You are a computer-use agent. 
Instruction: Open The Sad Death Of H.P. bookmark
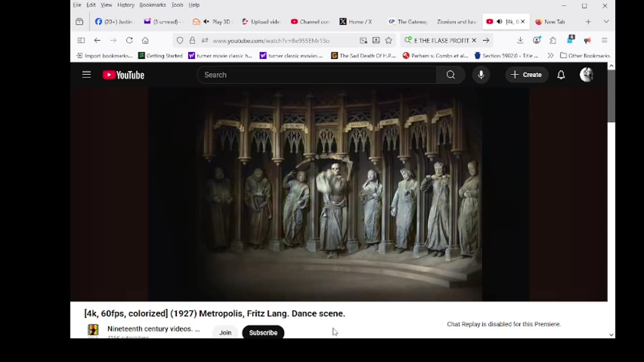click(364, 55)
